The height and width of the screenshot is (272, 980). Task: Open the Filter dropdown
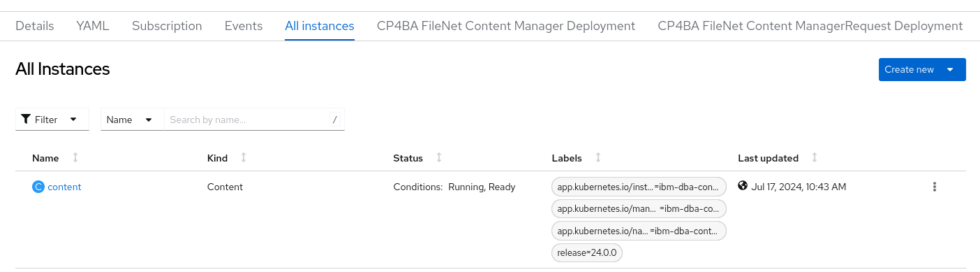[x=52, y=120]
